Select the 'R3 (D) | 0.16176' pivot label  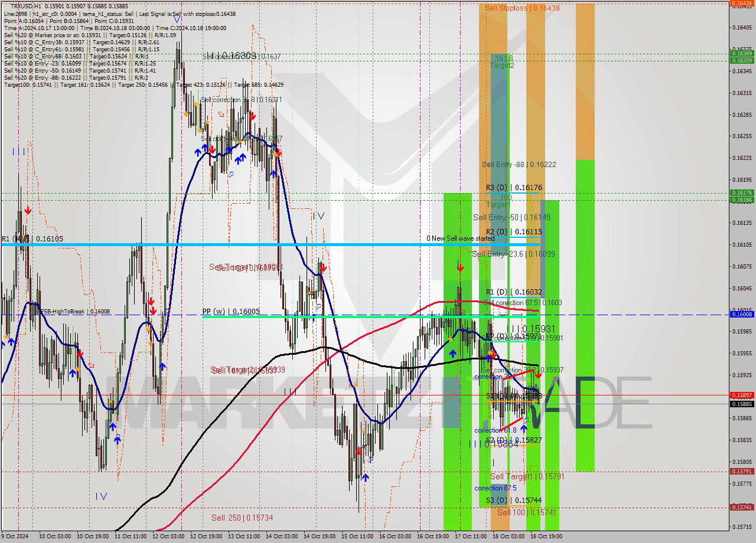(514, 188)
